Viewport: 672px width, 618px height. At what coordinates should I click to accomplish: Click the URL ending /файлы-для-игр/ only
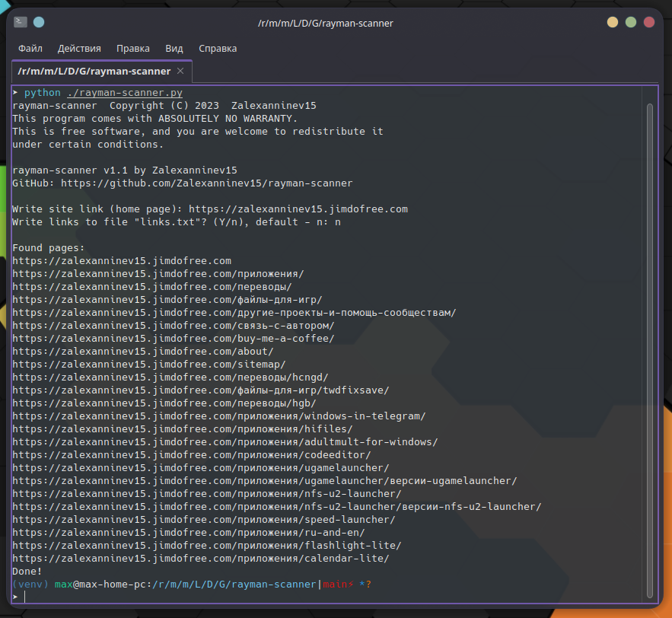point(167,299)
